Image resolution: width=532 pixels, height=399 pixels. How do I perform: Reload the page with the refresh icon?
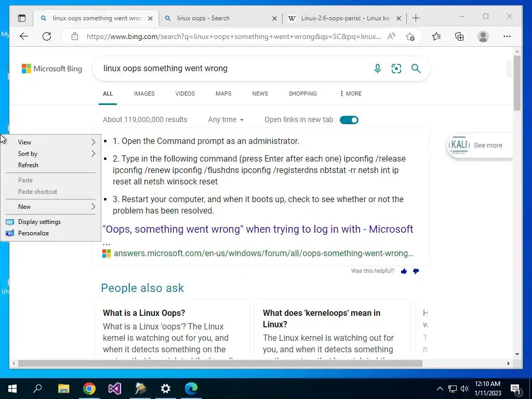pyautogui.click(x=47, y=36)
